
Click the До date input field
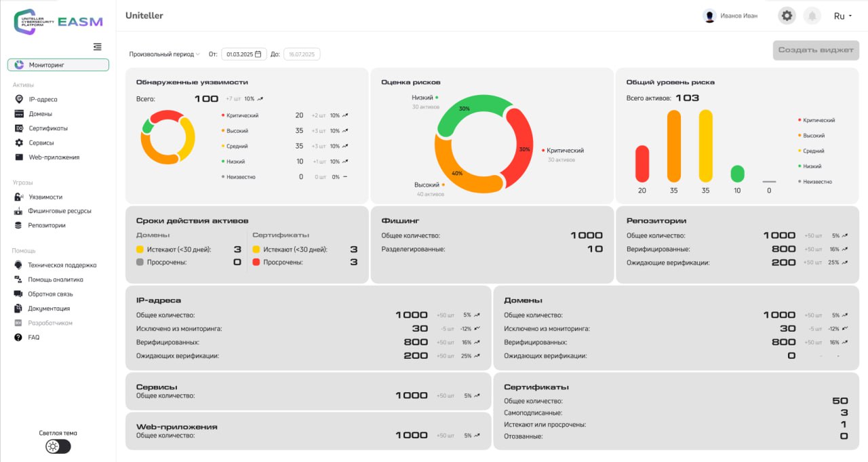pos(302,54)
